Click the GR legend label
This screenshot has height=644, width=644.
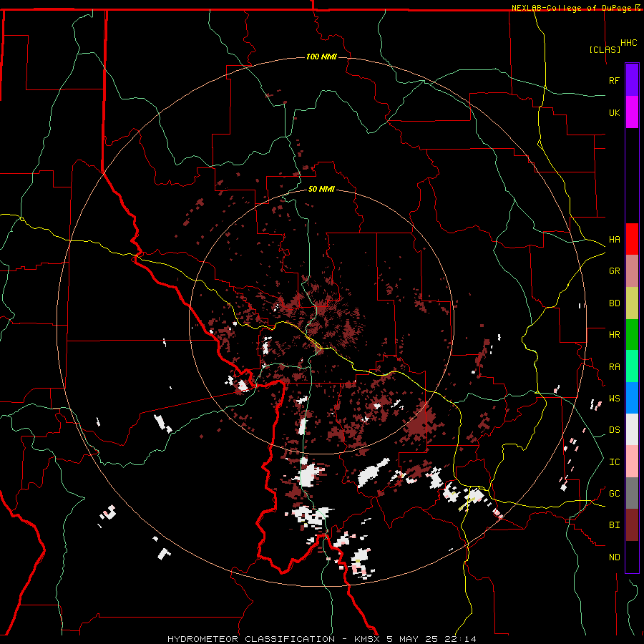coord(614,271)
